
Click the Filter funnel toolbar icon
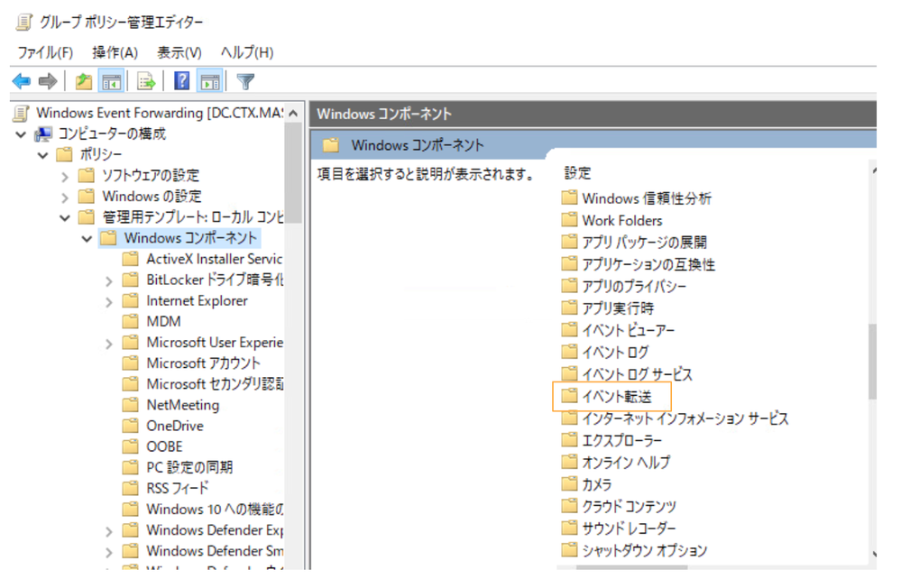245,82
